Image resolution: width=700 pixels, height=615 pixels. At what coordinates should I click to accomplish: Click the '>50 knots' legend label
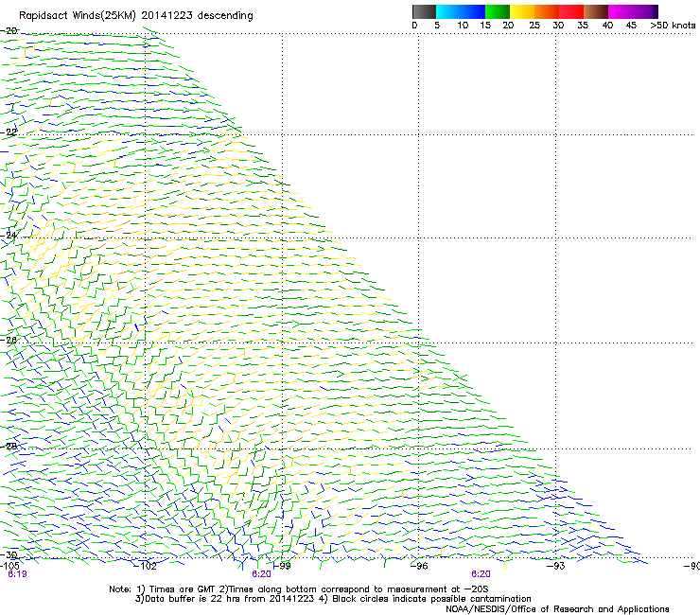(x=673, y=26)
